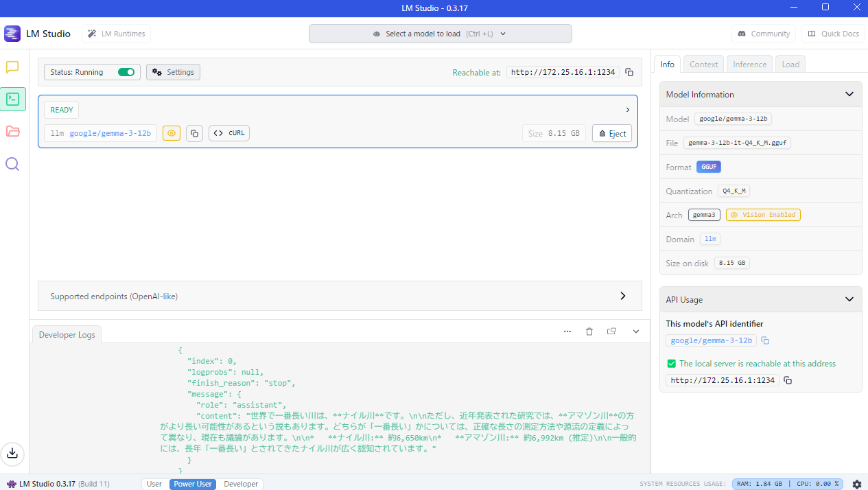Click the "index": 0 log line

212,361
